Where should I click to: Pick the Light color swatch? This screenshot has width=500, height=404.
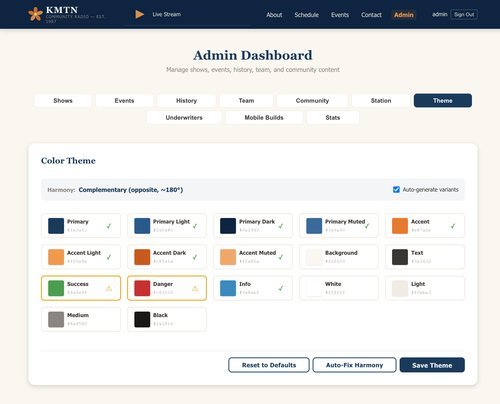tap(400, 288)
